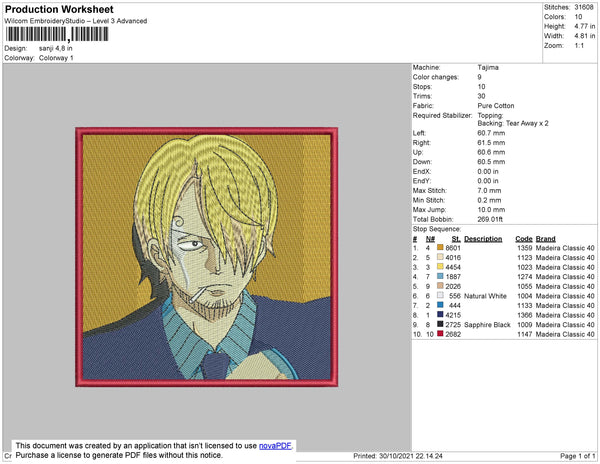Select the Natural White swatch in stop 6
Screen dimensions: 600x464
pos(440,296)
